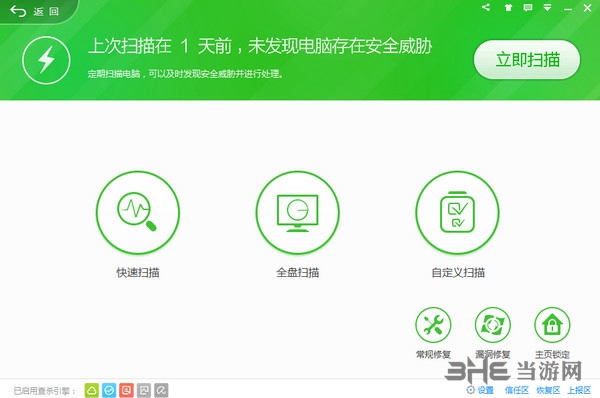Click the 定期扫描电脑 subtitle text
Viewport: 600px width, 398px height.
pos(186,73)
